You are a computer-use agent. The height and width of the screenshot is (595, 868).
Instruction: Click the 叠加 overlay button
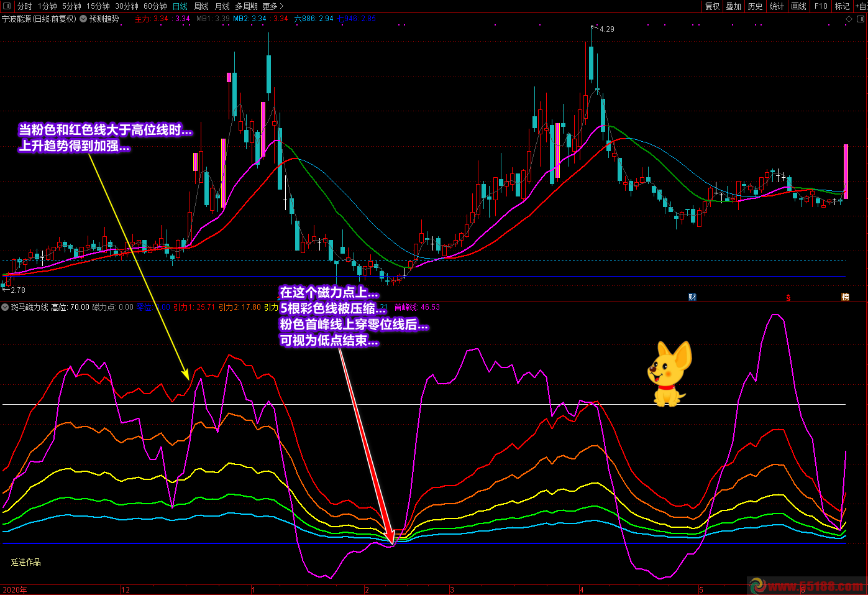pos(734,6)
